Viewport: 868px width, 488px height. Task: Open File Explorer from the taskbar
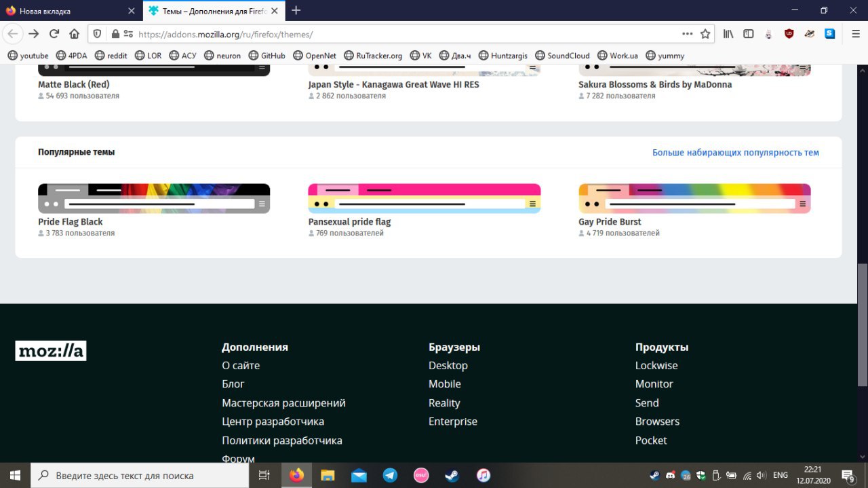(328, 475)
